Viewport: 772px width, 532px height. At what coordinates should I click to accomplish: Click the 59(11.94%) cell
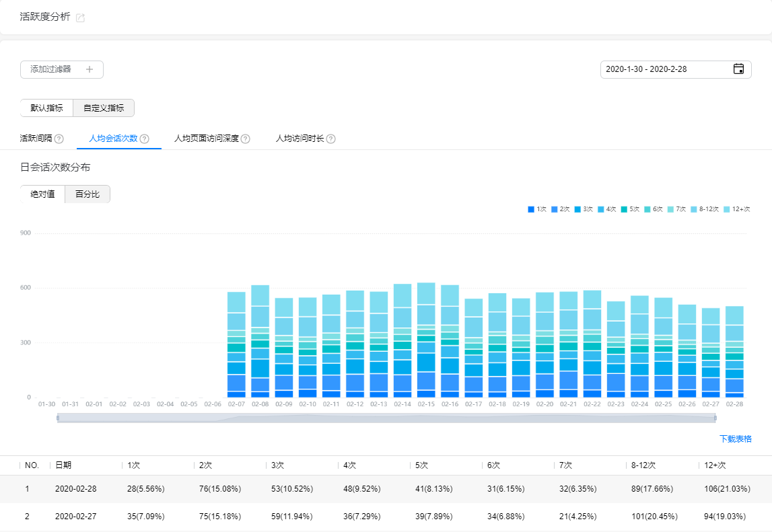[x=292, y=517]
